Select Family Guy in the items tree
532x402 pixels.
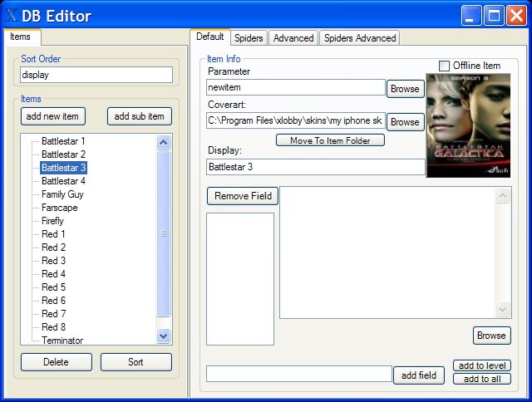(x=62, y=194)
